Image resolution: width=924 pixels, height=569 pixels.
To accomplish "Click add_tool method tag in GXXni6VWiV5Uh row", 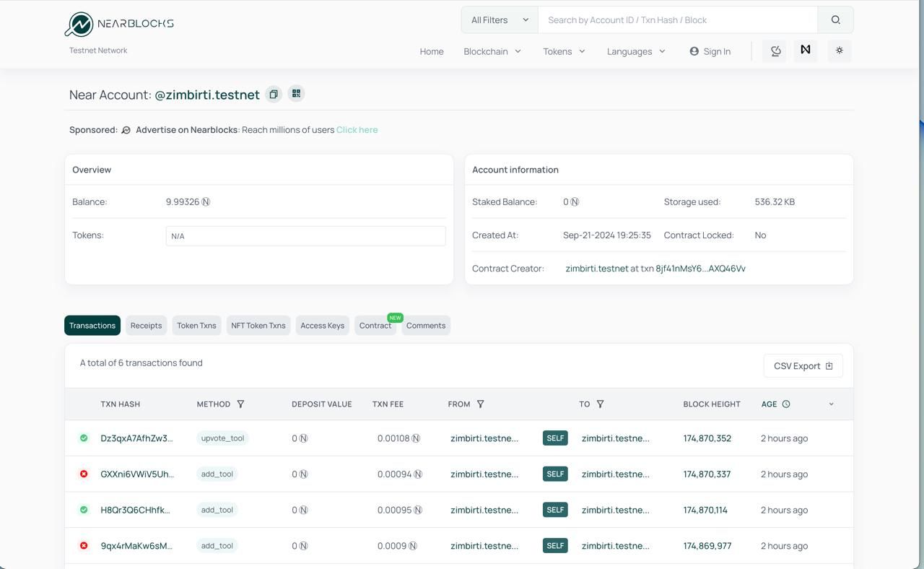I will click(217, 474).
